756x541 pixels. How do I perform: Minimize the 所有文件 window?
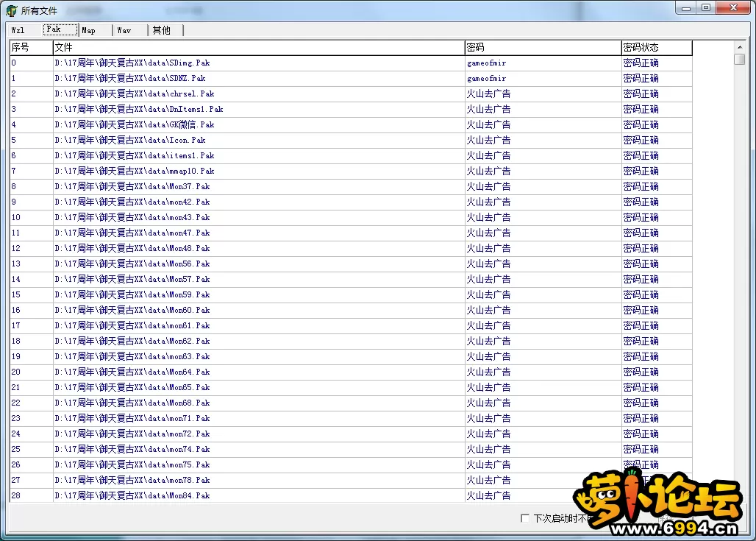686,7
